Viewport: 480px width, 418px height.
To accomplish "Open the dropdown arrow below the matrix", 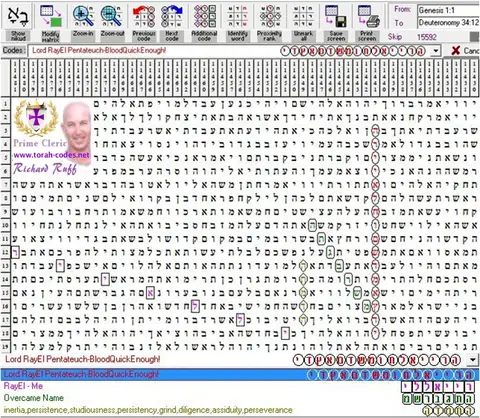I will [472, 360].
